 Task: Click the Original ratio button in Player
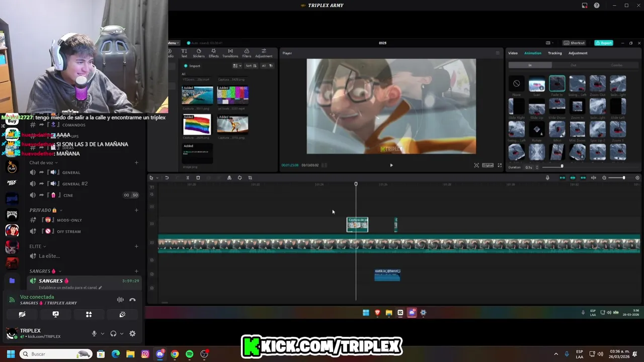tap(488, 165)
